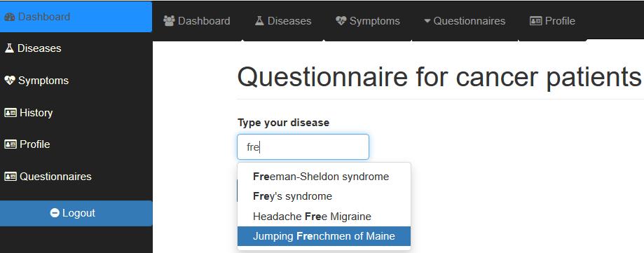Click the Questionnaires card icon in sidebar
The image size is (644, 253).
[x=11, y=177]
